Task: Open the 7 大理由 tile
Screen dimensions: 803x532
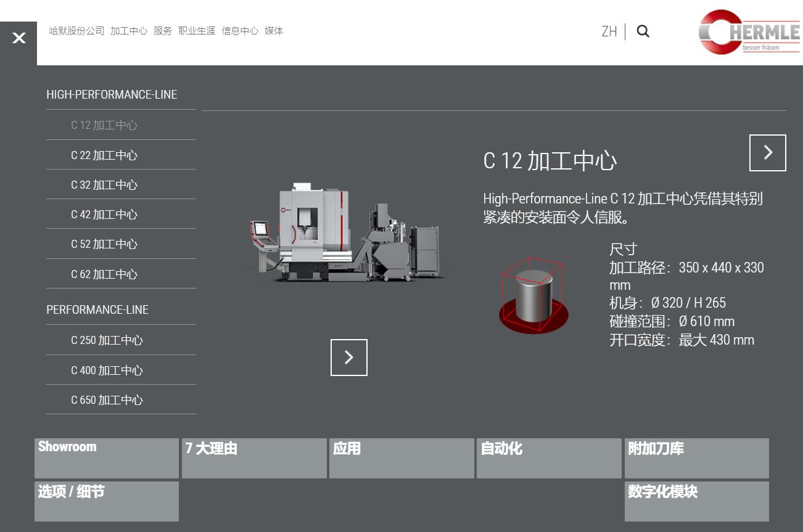Action: (x=254, y=458)
